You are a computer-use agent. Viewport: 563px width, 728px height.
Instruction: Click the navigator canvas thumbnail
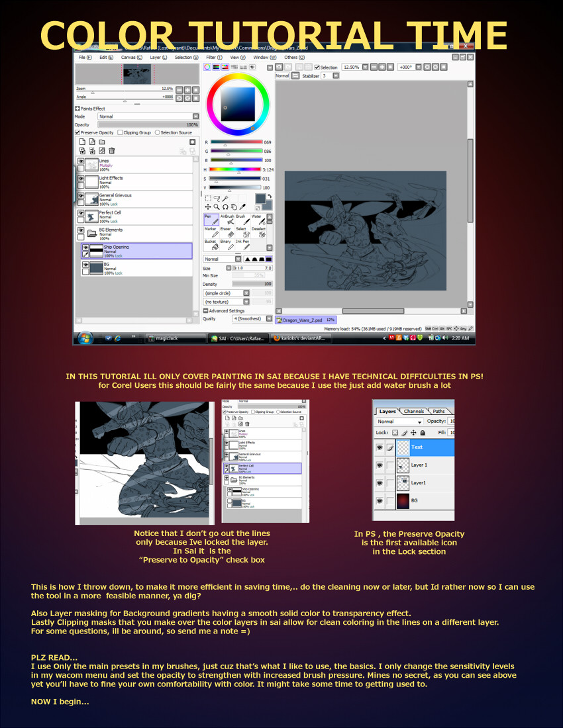pyautogui.click(x=137, y=74)
